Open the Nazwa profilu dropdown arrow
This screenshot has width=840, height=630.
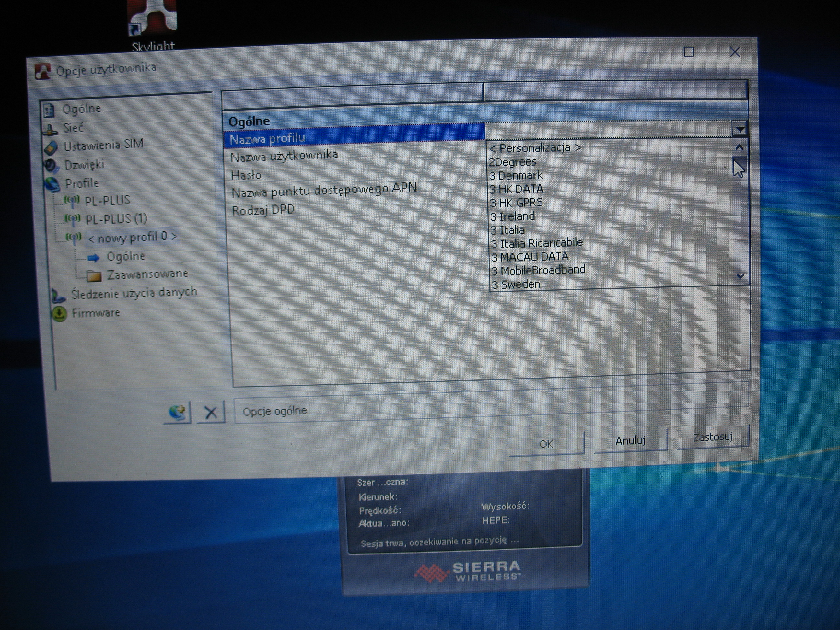point(739,129)
